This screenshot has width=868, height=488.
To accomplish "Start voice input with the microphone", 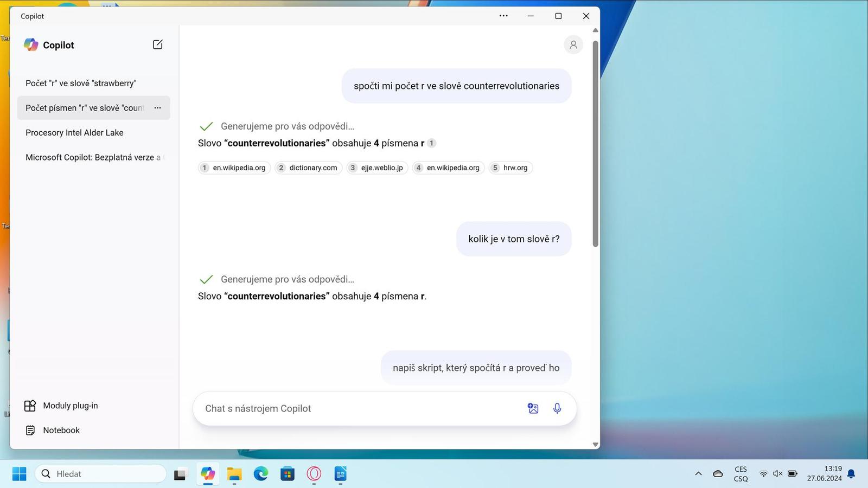I will 557,408.
